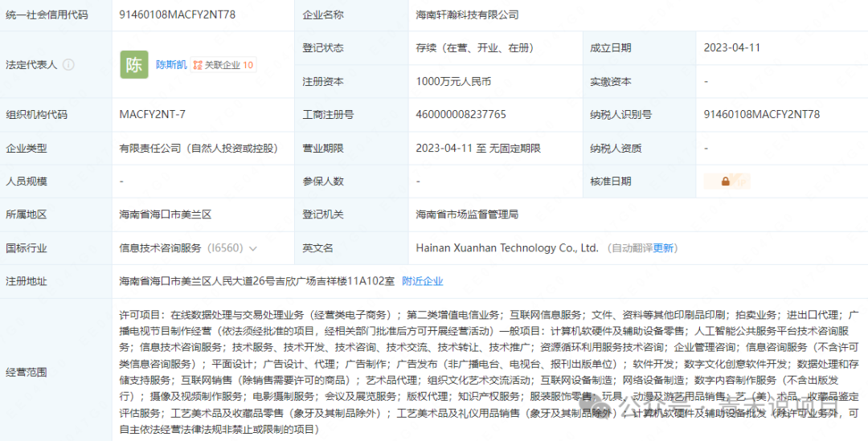The image size is (868, 441).
Task: Click the （自动翻译 note text
Action: click(629, 248)
